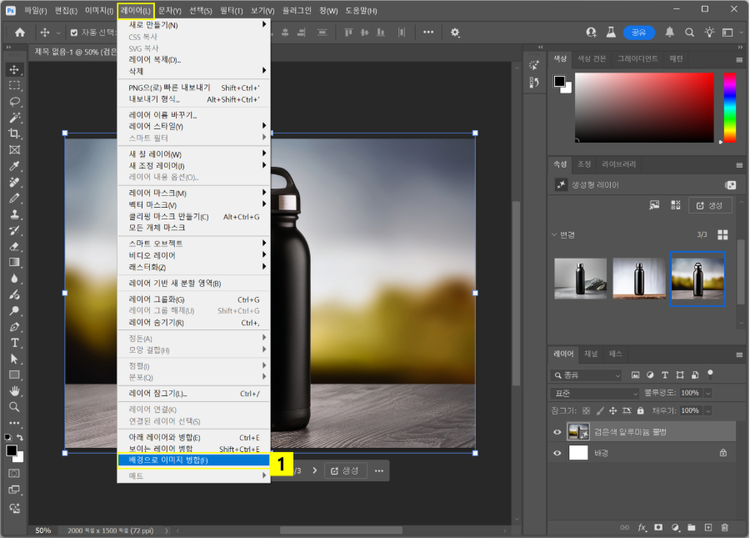Click the notification bell icon

pos(669,32)
